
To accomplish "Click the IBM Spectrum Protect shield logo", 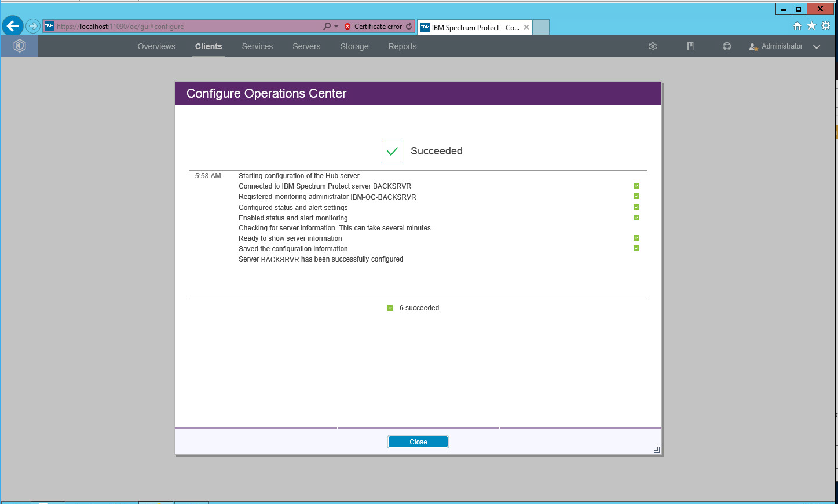I will tap(20, 46).
